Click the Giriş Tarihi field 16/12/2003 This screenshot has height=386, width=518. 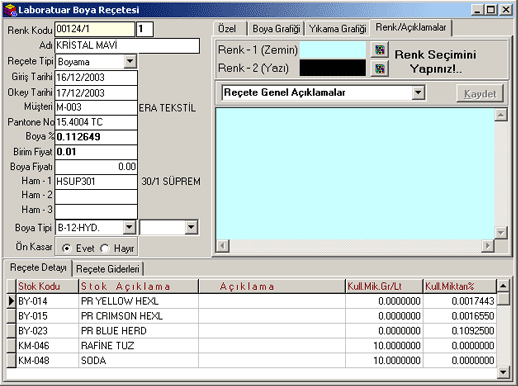tap(96, 77)
